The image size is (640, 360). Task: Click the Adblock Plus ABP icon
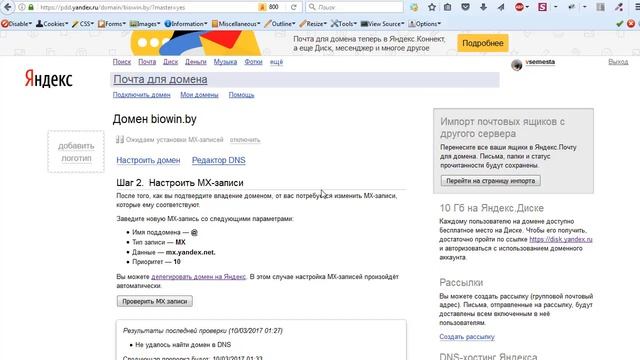(519, 7)
